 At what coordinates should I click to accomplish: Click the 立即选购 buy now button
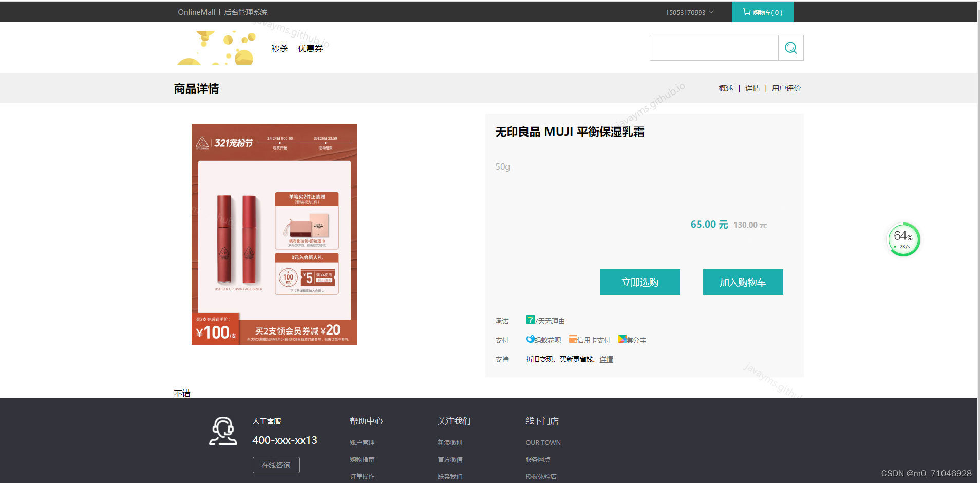[640, 282]
